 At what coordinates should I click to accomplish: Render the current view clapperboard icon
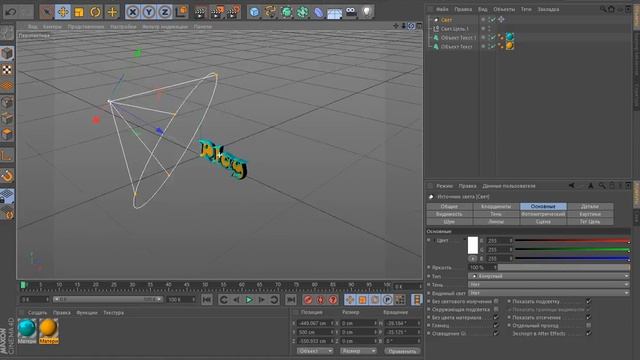[200, 12]
